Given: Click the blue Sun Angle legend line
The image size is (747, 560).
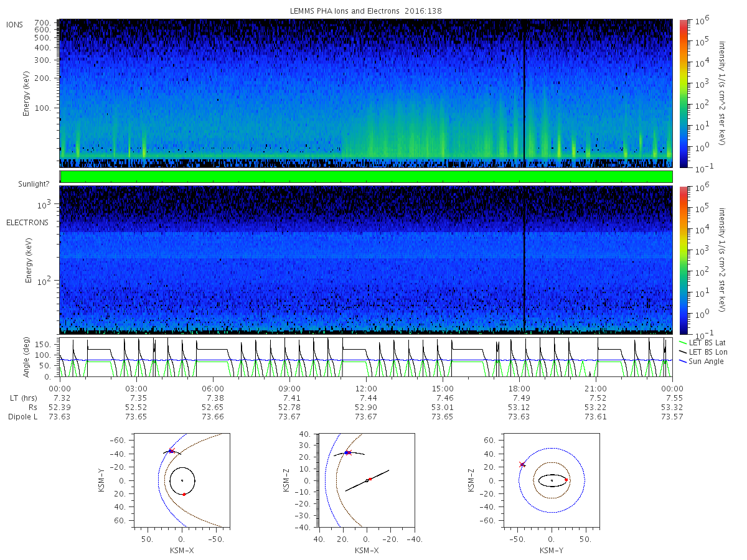Looking at the screenshot, I should [683, 362].
